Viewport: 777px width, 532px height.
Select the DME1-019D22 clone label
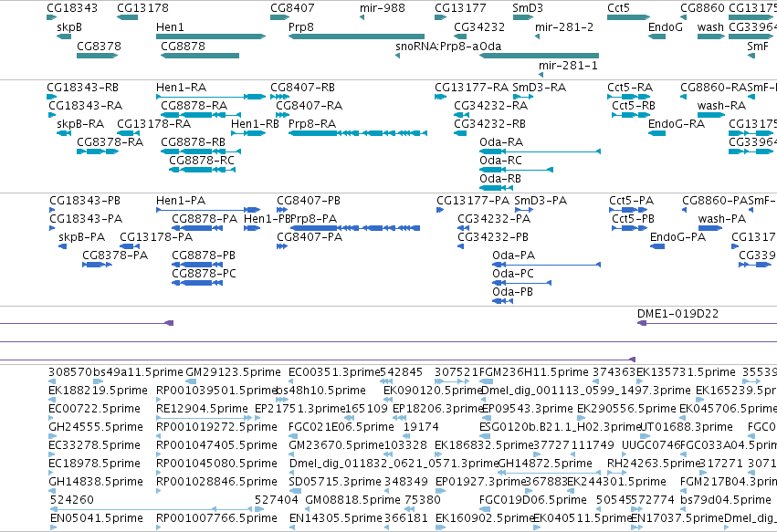click(x=677, y=314)
